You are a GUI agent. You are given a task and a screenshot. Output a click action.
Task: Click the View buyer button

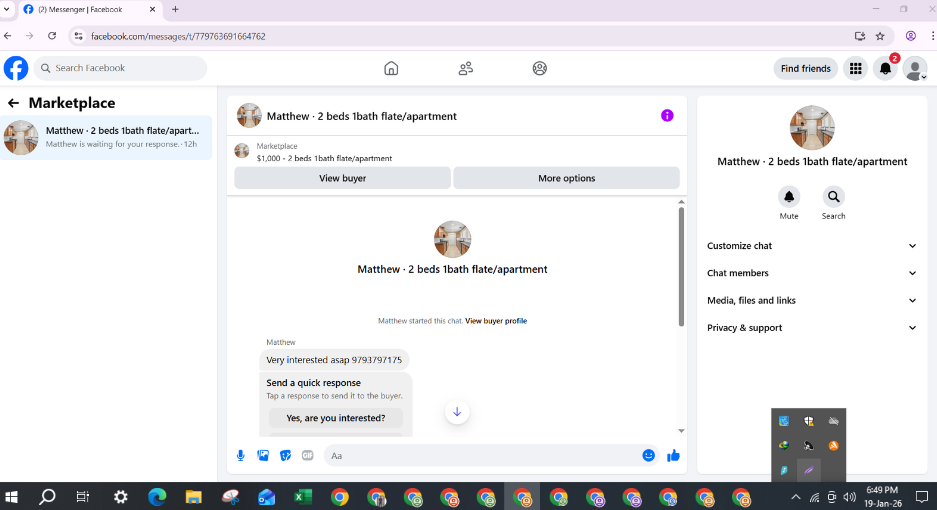[342, 178]
